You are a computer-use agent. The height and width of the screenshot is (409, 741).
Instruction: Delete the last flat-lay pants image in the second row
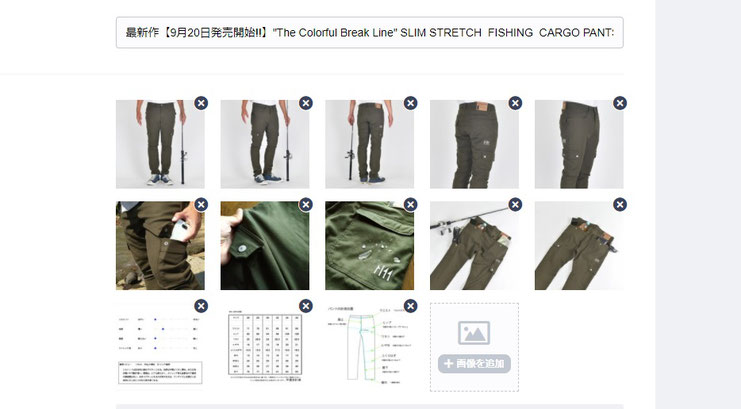click(620, 205)
